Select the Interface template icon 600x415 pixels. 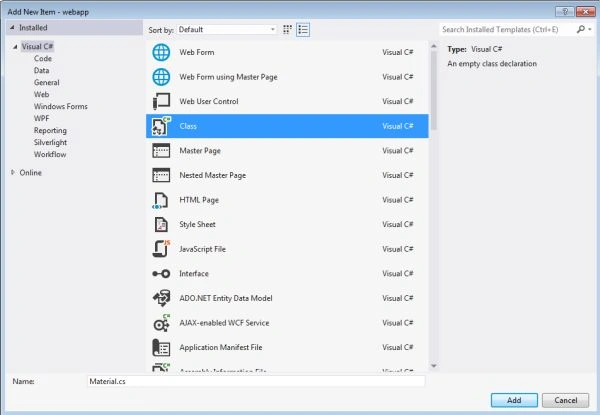161,273
